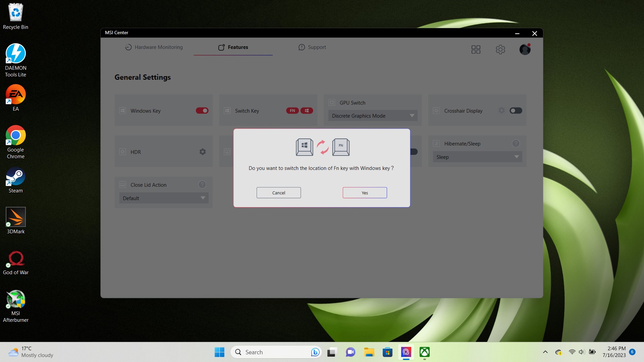This screenshot has width=644, height=362.
Task: Open Xbox app from taskbar
Action: pyautogui.click(x=424, y=352)
